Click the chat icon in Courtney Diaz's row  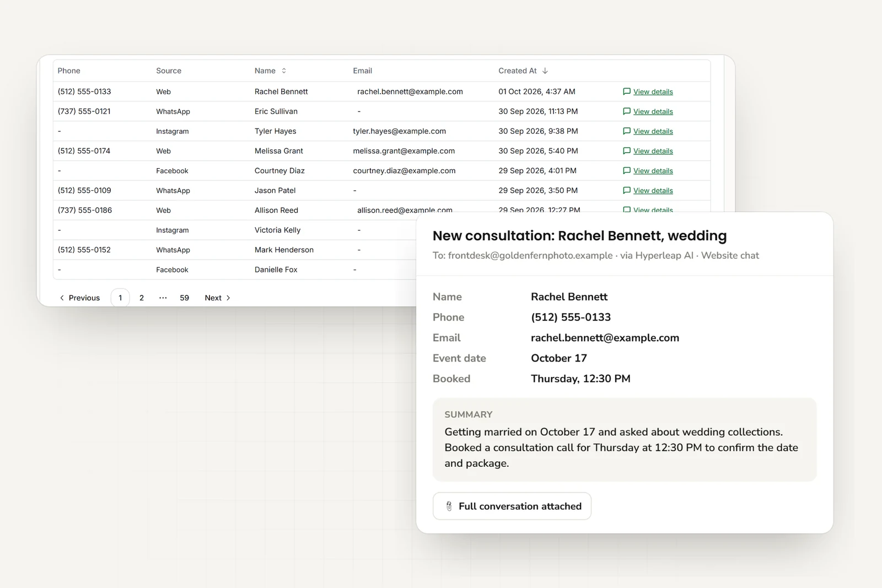(627, 171)
